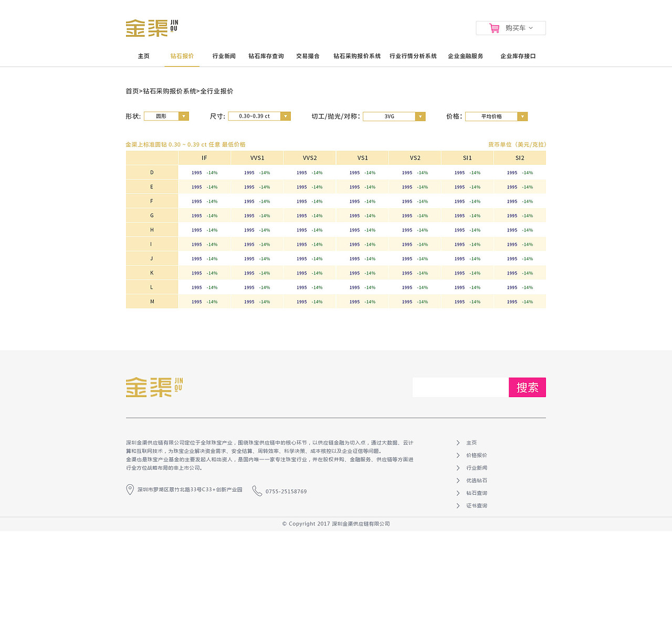The height and width of the screenshot is (627, 672).
Task: Open the 购买车 cart dropdown
Action: (x=511, y=28)
